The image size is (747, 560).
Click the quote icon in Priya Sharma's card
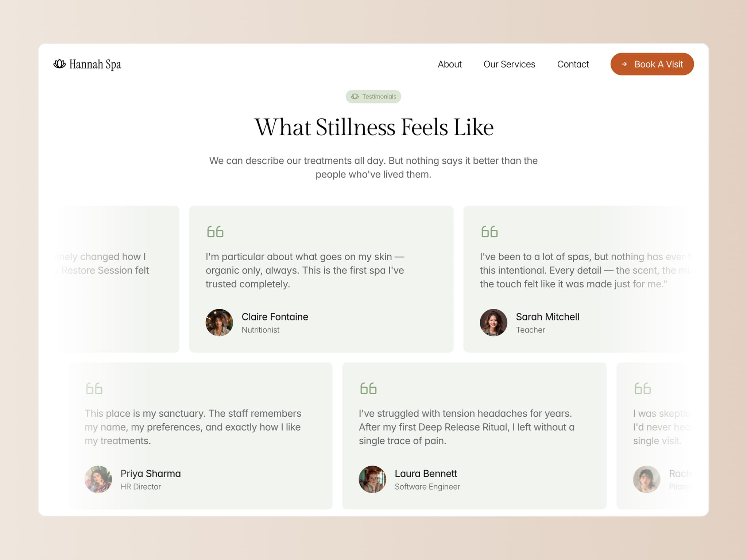(x=94, y=388)
